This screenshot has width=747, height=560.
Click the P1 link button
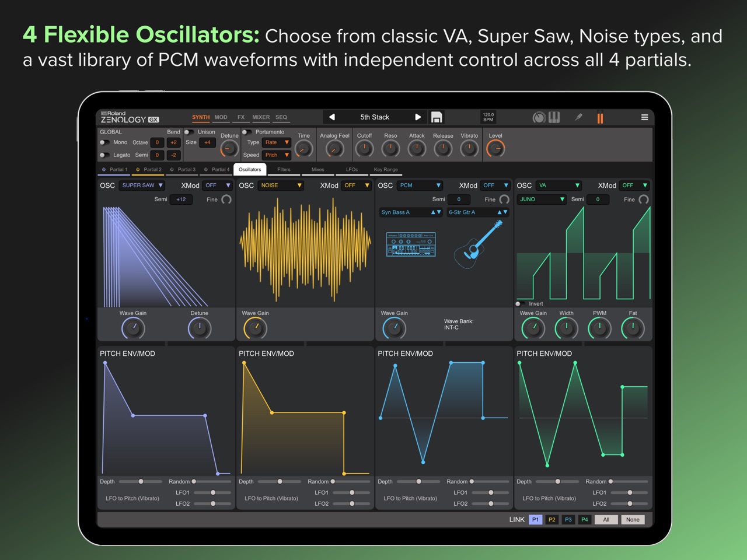[x=535, y=520]
